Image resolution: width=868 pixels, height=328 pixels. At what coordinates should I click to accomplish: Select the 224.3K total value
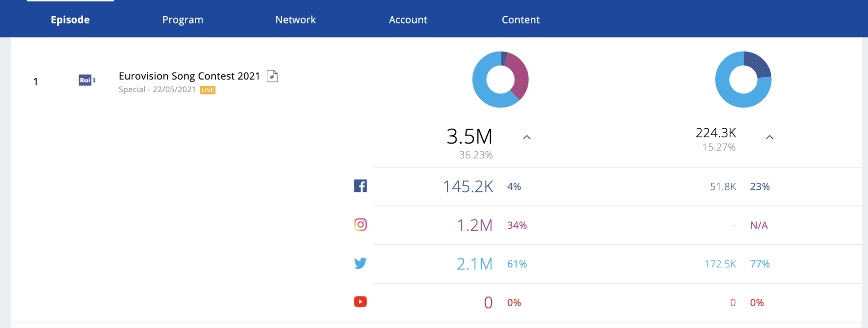pyautogui.click(x=716, y=133)
